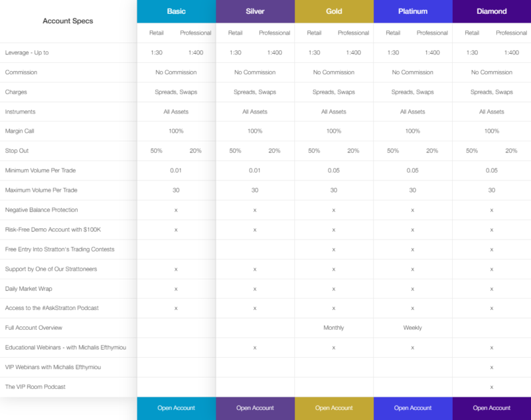Image resolution: width=531 pixels, height=420 pixels.
Task: Click Monthly in Gold Full Account Overview
Action: coord(334,328)
